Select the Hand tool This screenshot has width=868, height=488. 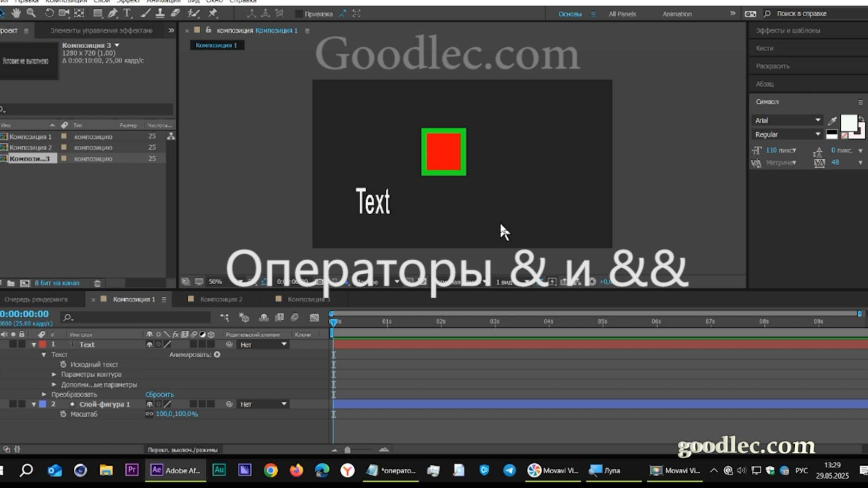15,14
